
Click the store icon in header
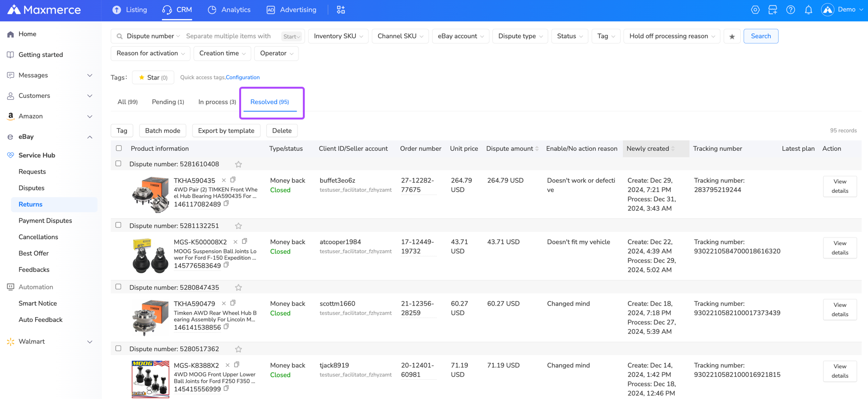[x=773, y=10]
